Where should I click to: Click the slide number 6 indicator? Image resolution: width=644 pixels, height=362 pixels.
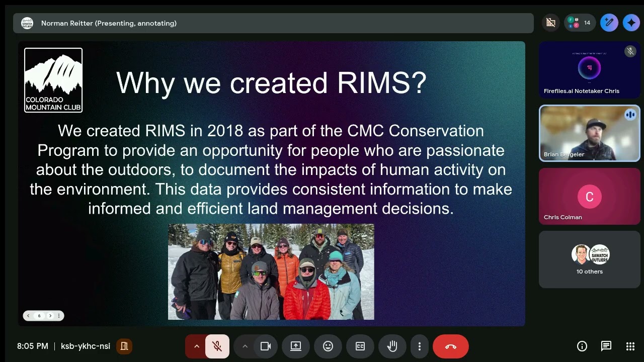[39, 316]
